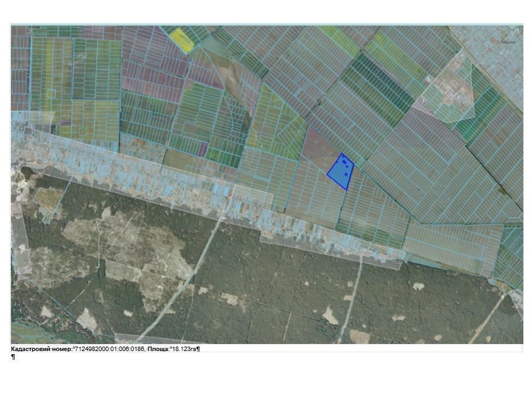Click the cadastral number 7124982000:01:006:0186
The height and width of the screenshot is (399, 532).
109,349
